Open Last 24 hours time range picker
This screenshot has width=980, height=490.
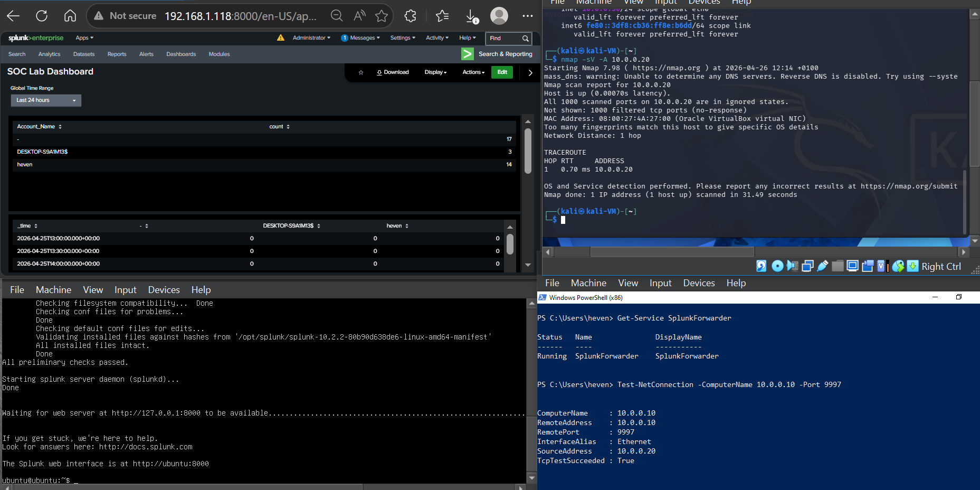tap(46, 100)
